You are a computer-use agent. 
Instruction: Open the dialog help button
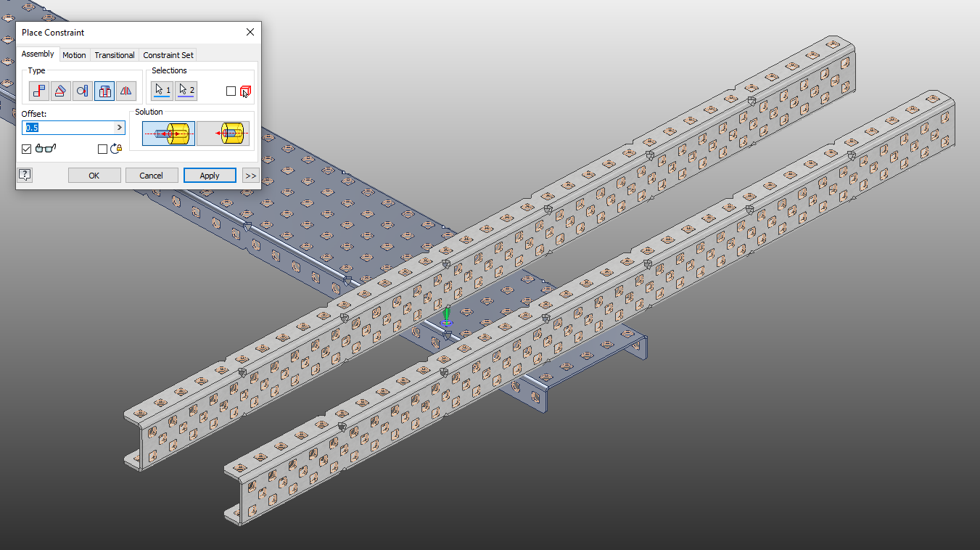click(x=25, y=175)
